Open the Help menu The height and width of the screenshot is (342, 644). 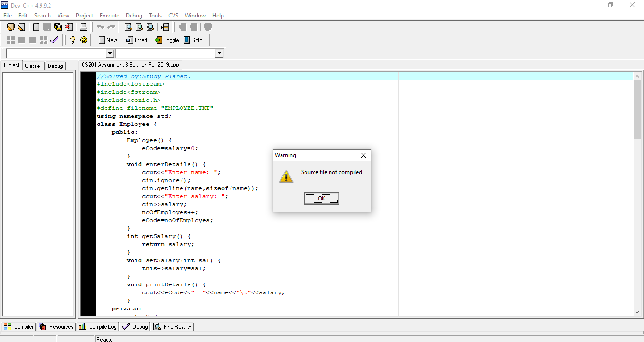coord(218,16)
